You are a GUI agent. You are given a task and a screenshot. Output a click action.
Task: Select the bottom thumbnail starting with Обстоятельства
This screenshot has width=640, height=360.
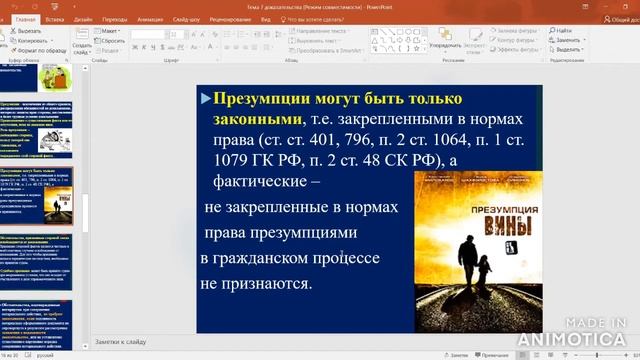[36, 325]
